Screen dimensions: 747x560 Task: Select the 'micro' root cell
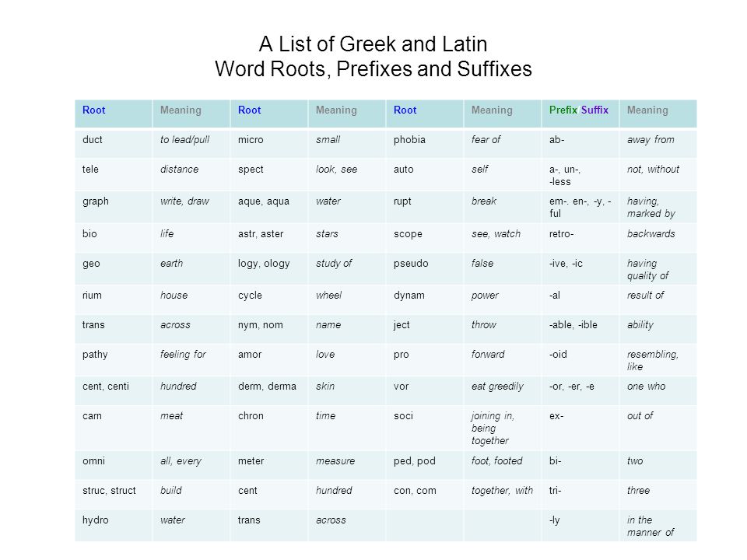click(x=268, y=143)
